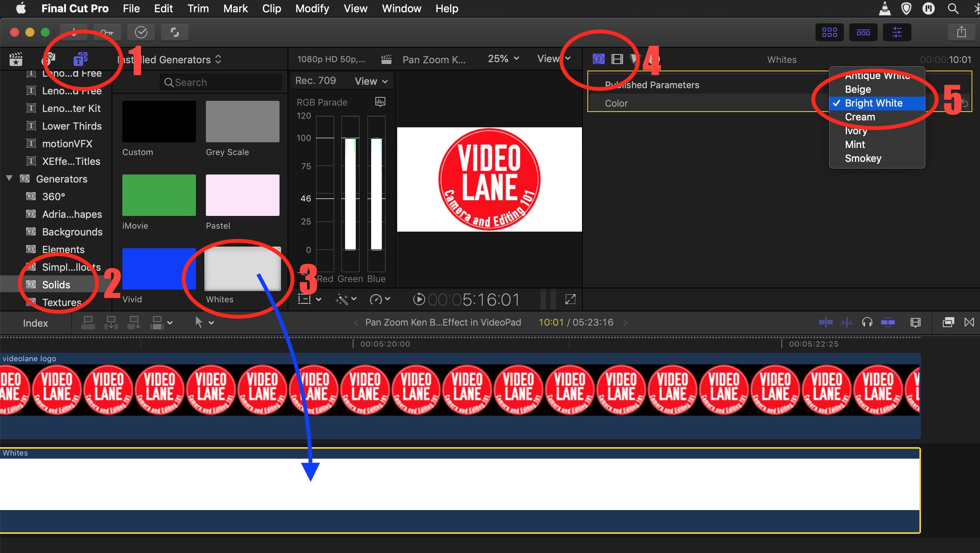Open the Mark menu
Viewport: 980px width, 553px height.
(235, 8)
